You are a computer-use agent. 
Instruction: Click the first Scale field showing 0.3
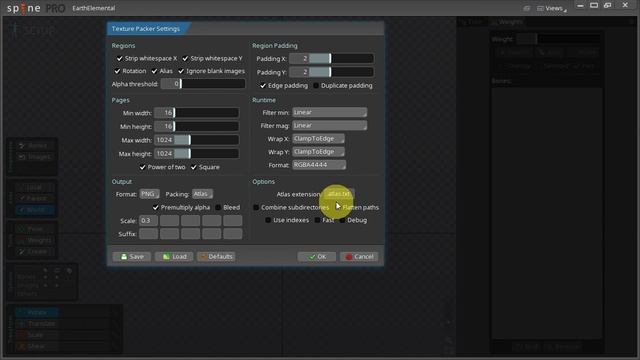tap(149, 221)
